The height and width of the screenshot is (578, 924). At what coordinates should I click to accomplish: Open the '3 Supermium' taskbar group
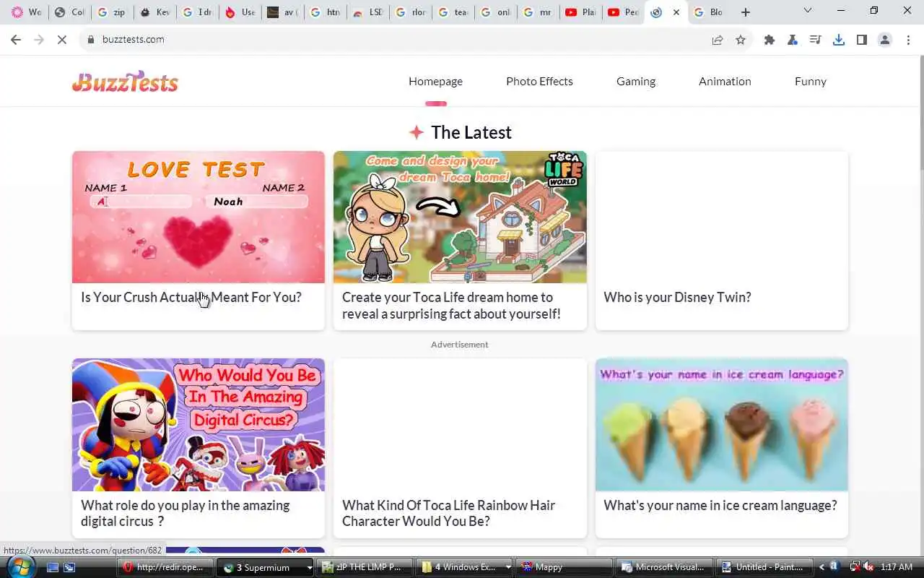click(x=266, y=567)
